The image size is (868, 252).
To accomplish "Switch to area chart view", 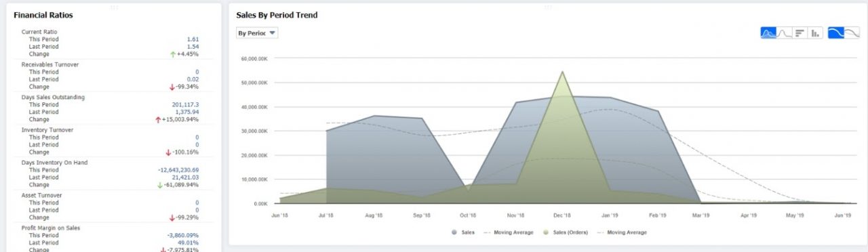I will click(x=768, y=33).
